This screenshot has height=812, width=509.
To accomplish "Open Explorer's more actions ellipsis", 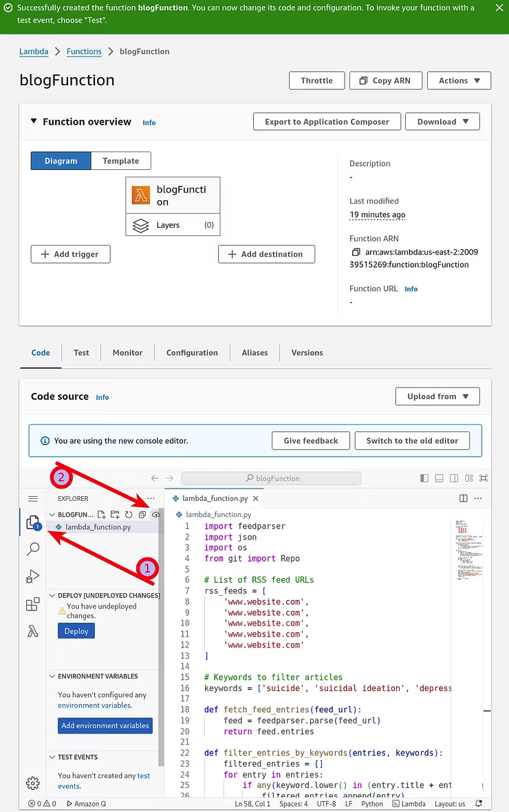I will coord(151,498).
